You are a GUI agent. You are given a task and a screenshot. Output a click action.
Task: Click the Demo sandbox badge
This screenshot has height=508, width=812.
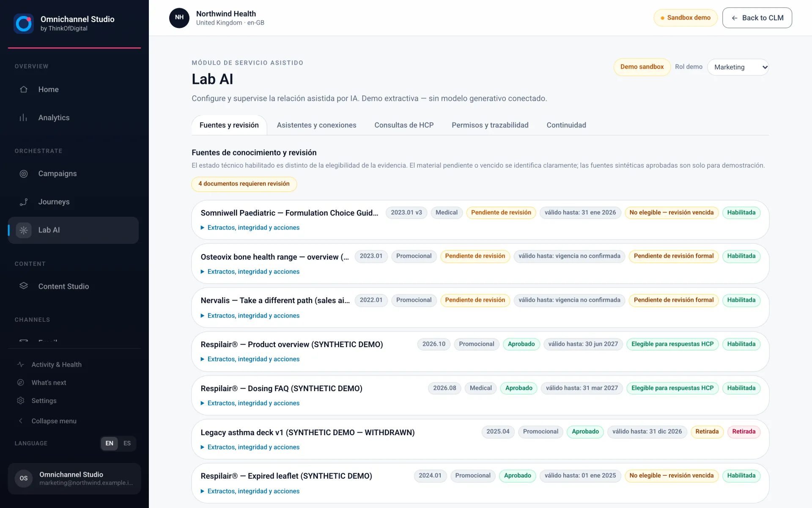642,67
